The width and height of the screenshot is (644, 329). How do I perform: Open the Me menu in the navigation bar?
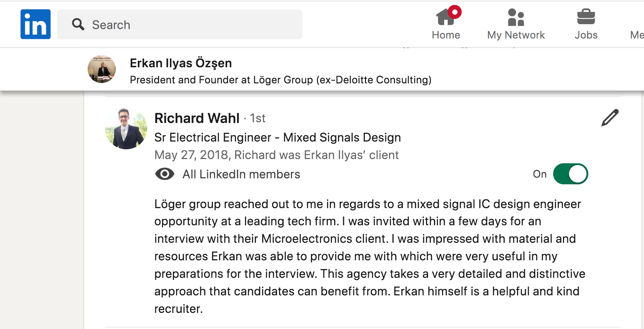[637, 35]
